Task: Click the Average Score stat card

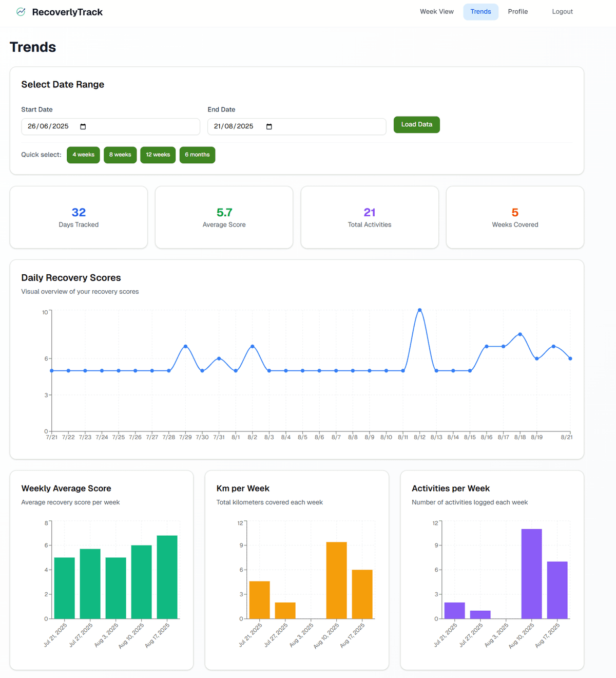Action: [224, 217]
